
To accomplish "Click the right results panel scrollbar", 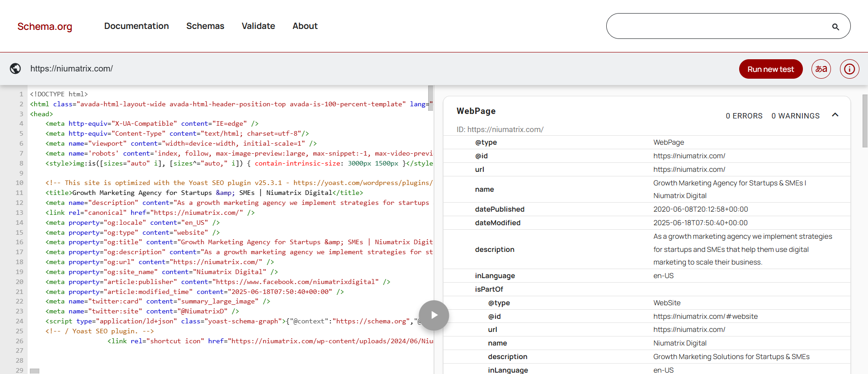I will click(x=865, y=121).
